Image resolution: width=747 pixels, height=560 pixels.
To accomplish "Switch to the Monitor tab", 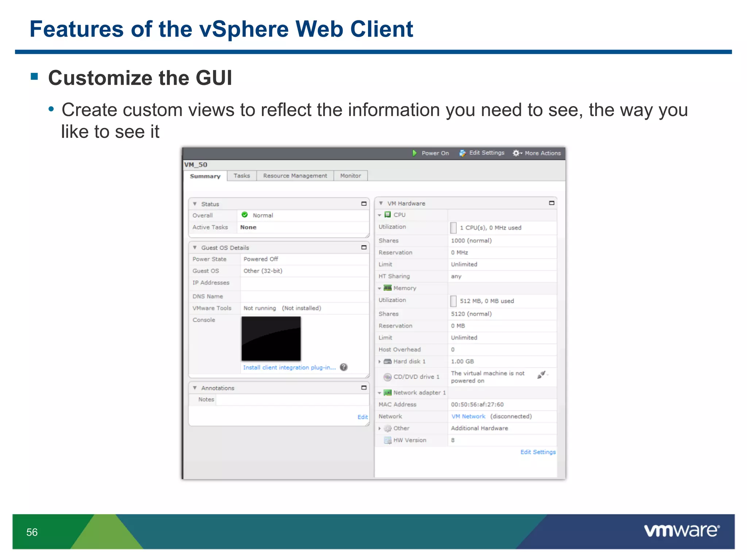I will [351, 176].
